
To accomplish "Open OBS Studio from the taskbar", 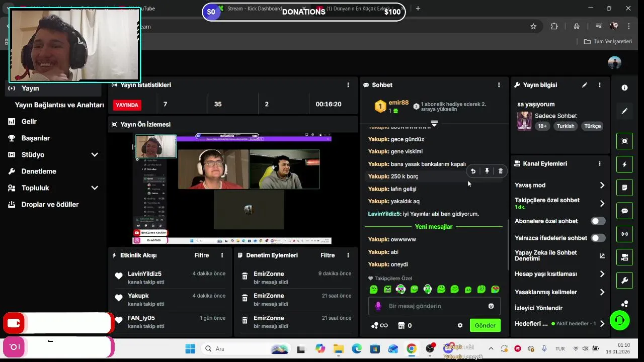I will (430, 348).
